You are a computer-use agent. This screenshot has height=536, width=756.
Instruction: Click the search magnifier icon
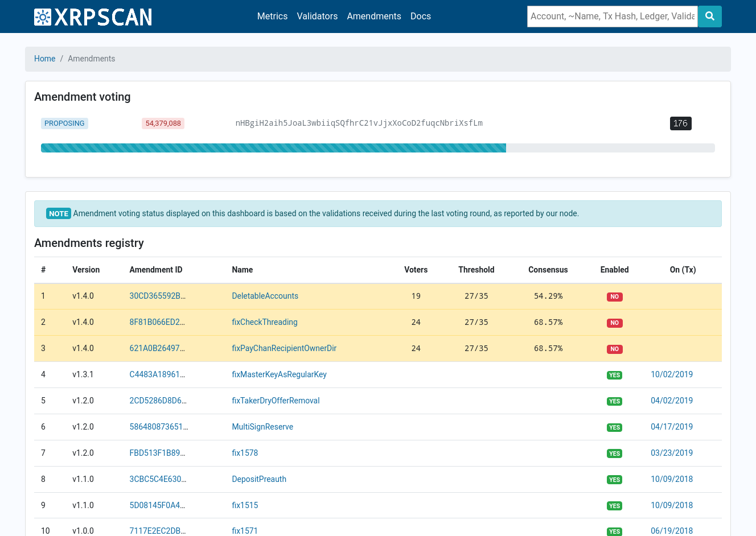[709, 17]
